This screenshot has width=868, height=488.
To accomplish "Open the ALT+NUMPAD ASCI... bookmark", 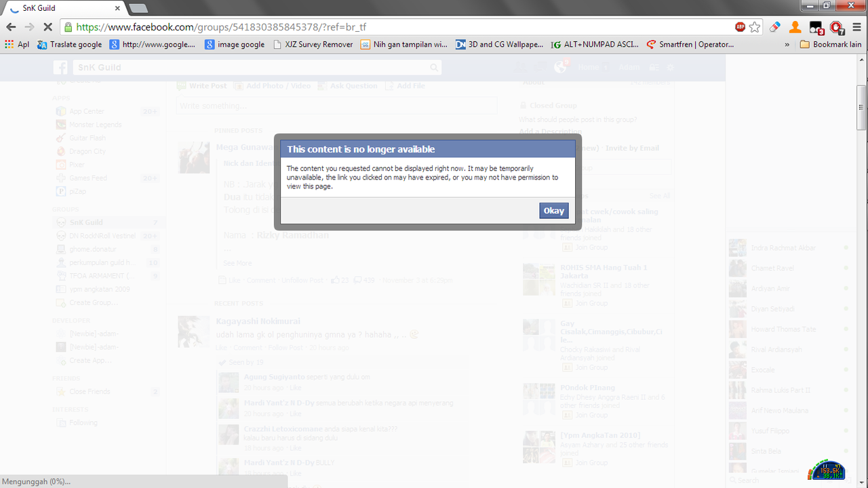I will point(595,45).
